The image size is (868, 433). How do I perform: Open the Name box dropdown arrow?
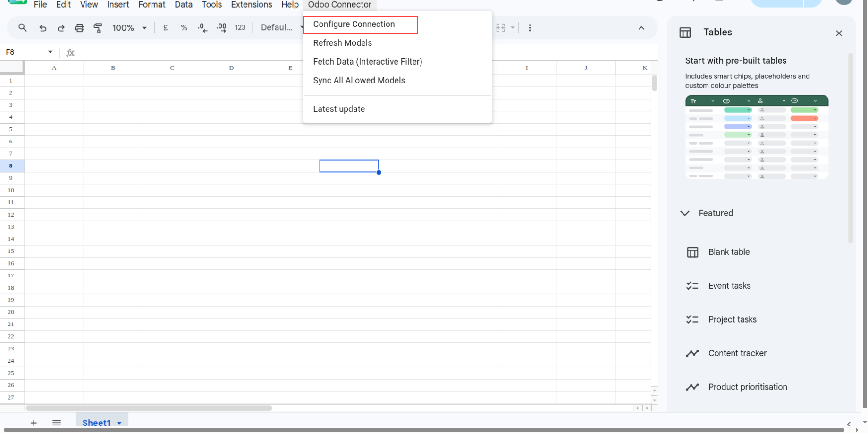click(x=50, y=52)
